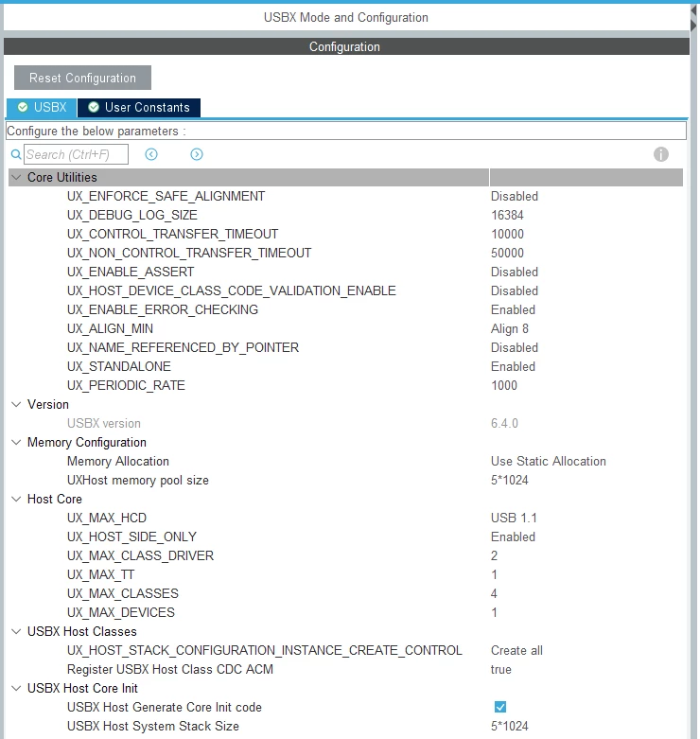Collapse the Host Core section
Image resolution: width=700 pixels, height=739 pixels.
coord(16,499)
